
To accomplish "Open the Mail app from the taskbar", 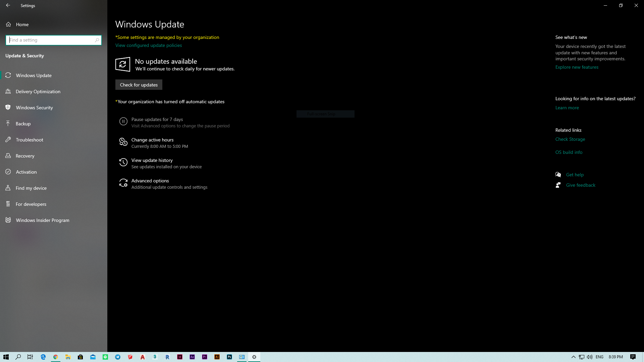I will pos(93,357).
